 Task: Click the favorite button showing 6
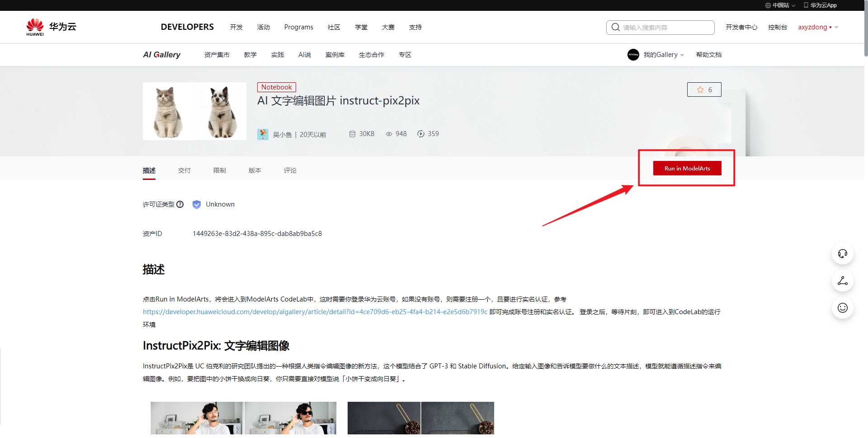pos(704,89)
